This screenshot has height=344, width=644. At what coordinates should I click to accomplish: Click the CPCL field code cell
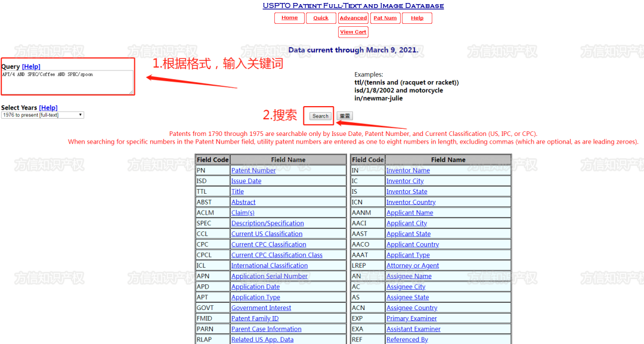[212, 255]
